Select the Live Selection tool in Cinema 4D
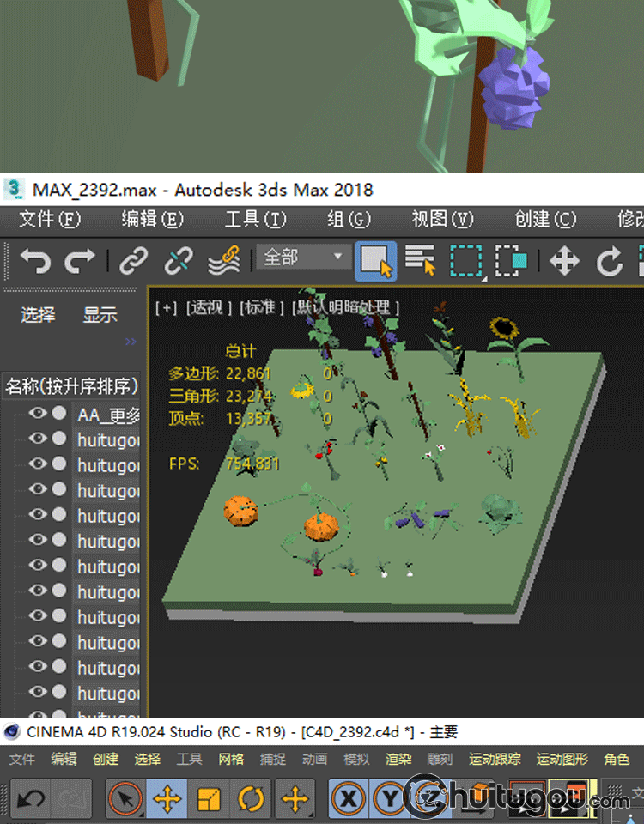Screen dimensions: 644x824 (125, 799)
